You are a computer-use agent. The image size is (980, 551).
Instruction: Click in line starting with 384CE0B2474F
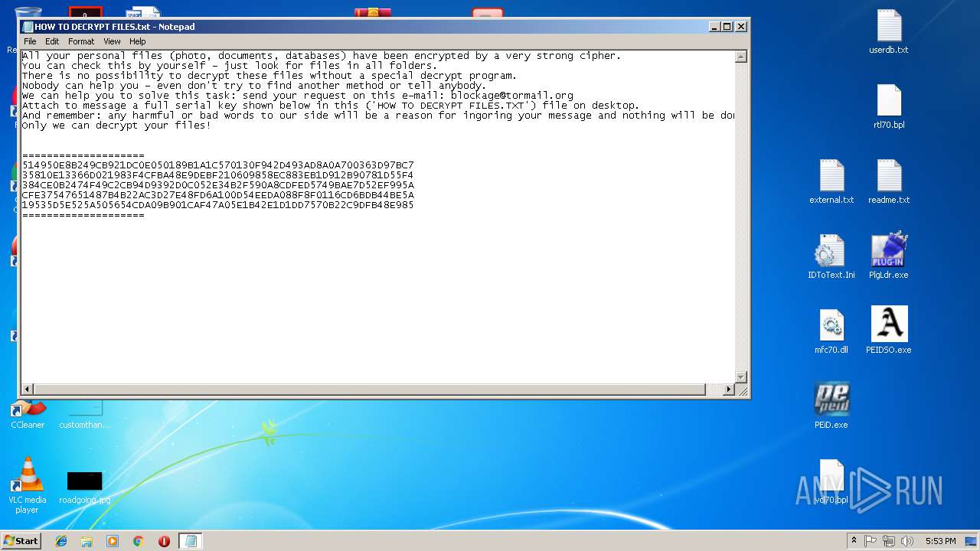218,185
